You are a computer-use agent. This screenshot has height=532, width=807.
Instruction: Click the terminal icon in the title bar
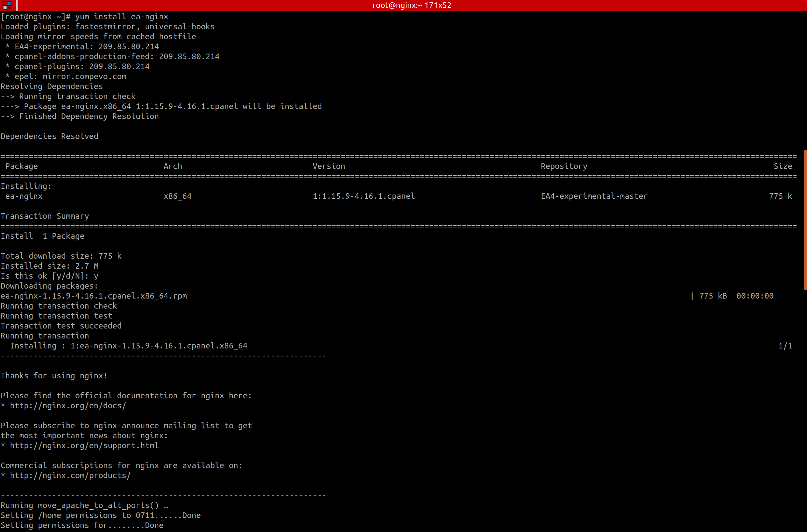(x=7, y=5)
